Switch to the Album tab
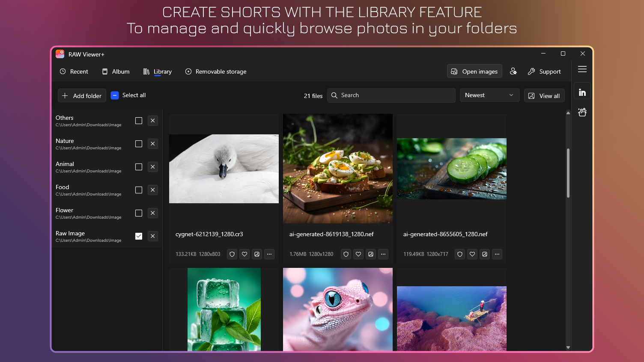Image resolution: width=644 pixels, height=362 pixels. pos(116,71)
